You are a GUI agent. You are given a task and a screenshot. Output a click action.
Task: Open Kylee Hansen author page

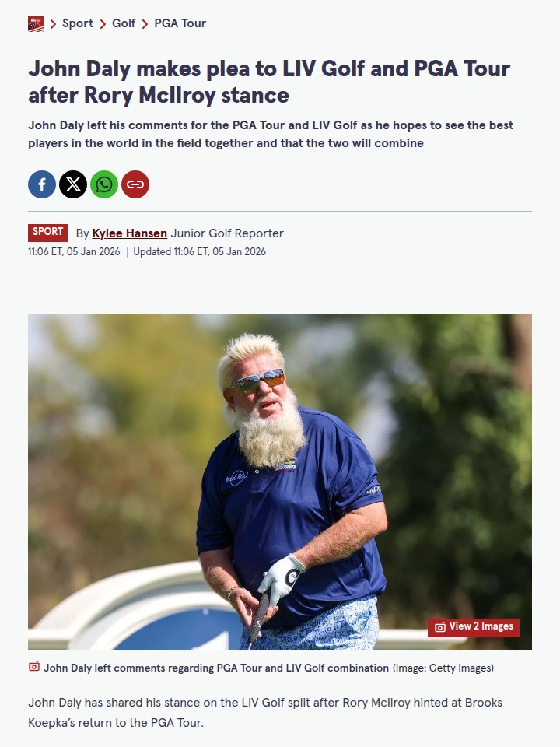pyautogui.click(x=130, y=233)
